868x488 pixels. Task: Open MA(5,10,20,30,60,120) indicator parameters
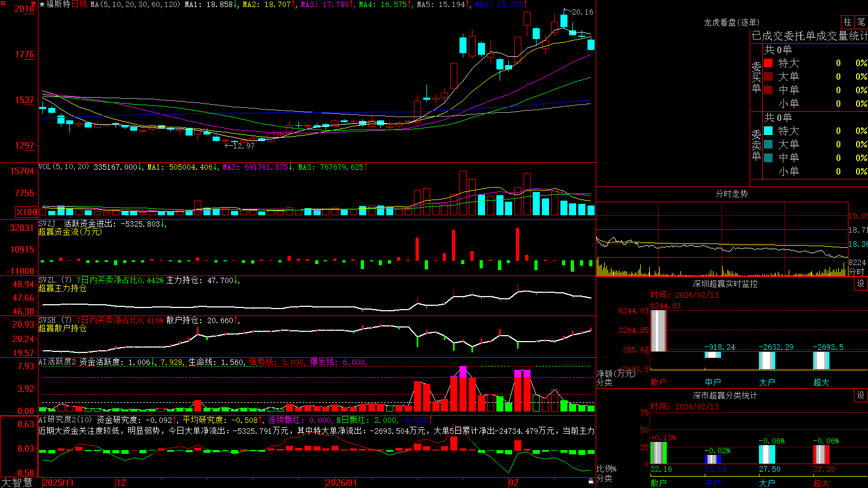[135, 4]
